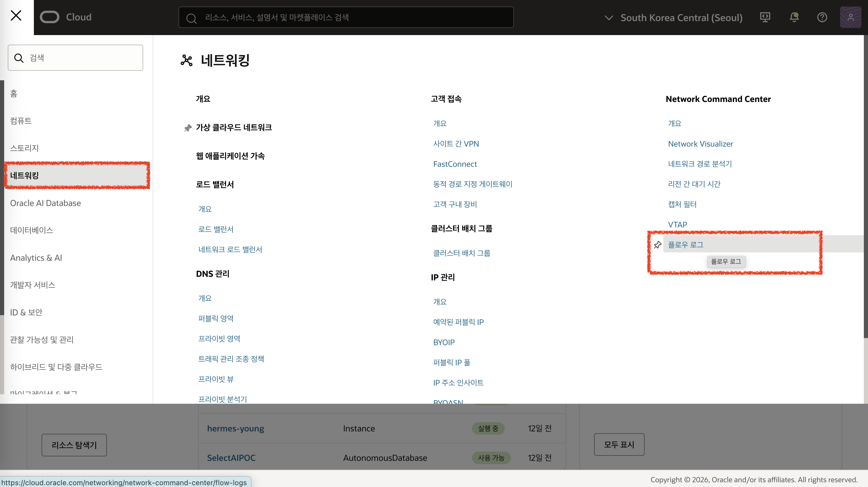This screenshot has height=487, width=868.
Task: Open the user profile avatar menu
Action: (850, 17)
